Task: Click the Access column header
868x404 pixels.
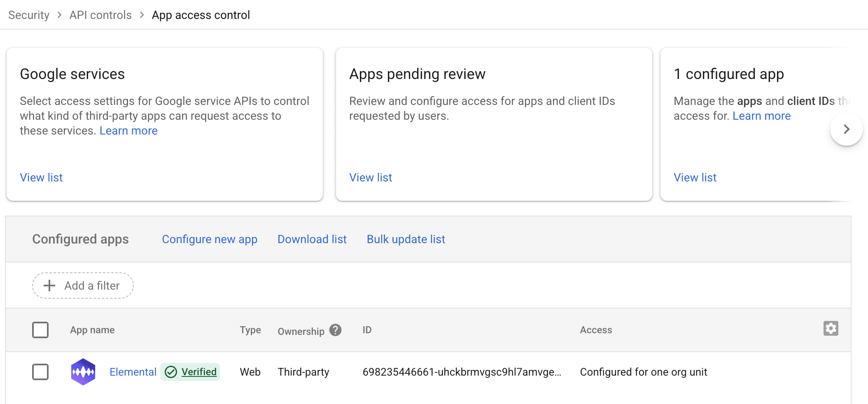Action: 596,330
